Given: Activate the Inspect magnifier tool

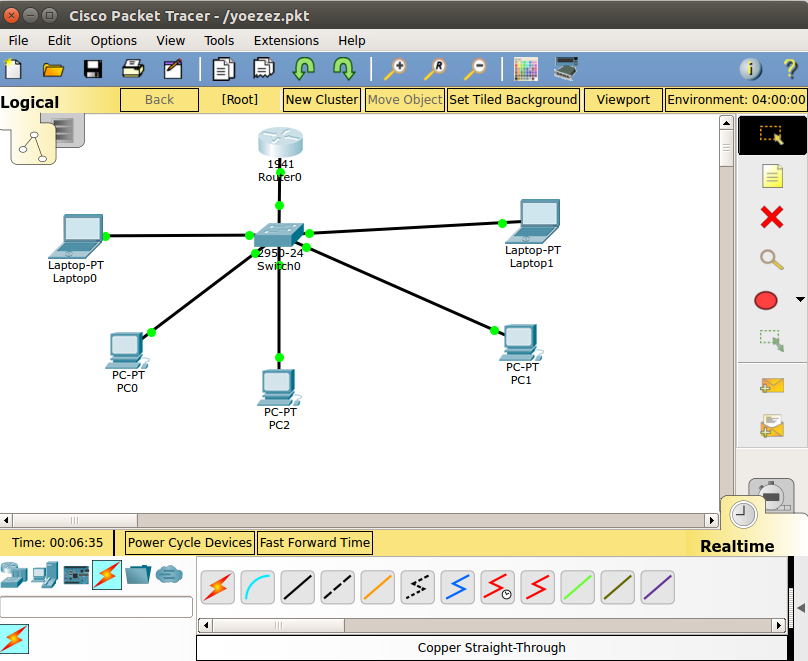Looking at the screenshot, I should pyautogui.click(x=771, y=259).
